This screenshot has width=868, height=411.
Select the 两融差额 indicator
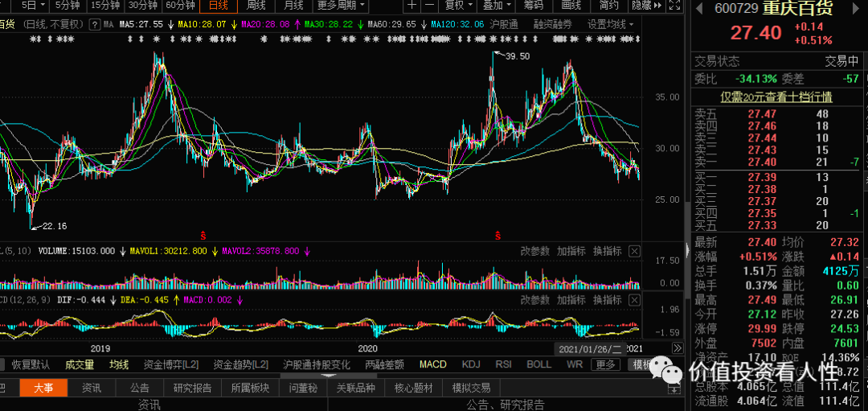(x=385, y=364)
